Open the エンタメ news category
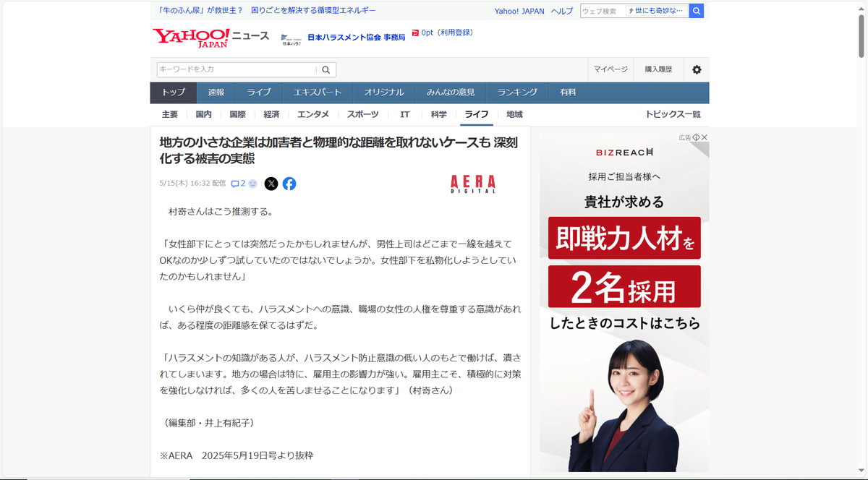Viewport: 868px width, 480px height. 314,114
